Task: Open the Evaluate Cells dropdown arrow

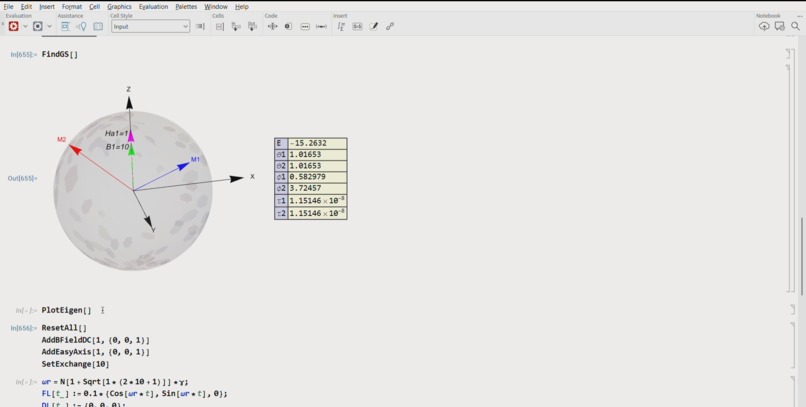Action: (25, 26)
